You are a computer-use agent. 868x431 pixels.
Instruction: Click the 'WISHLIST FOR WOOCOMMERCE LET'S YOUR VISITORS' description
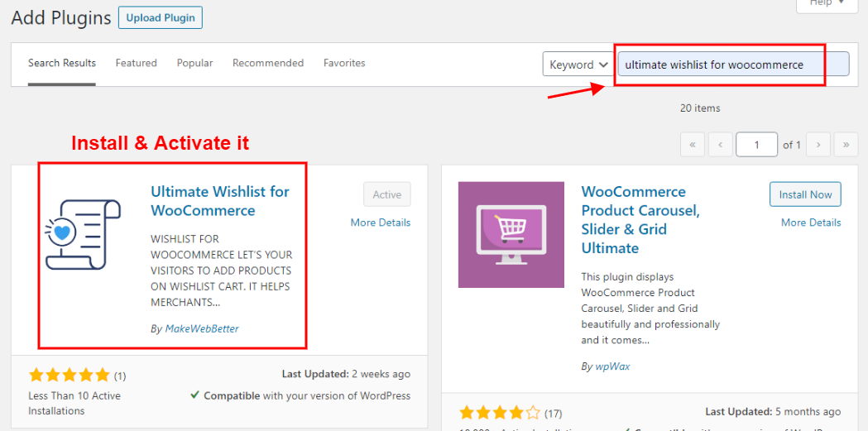pos(222,271)
